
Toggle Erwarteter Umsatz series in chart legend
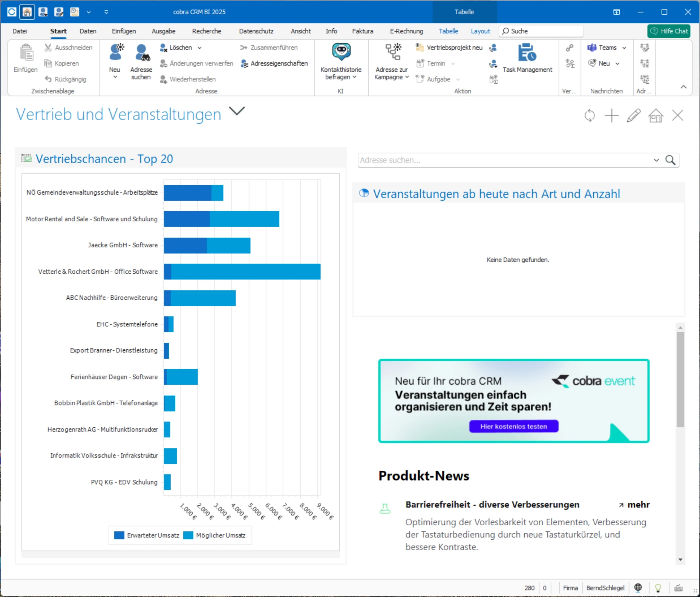[x=147, y=535]
